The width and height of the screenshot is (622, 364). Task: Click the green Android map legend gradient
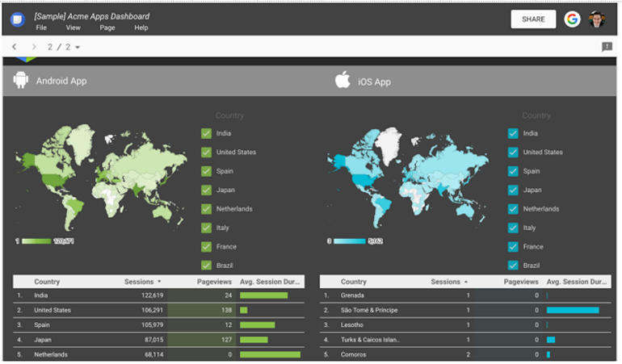36,241
